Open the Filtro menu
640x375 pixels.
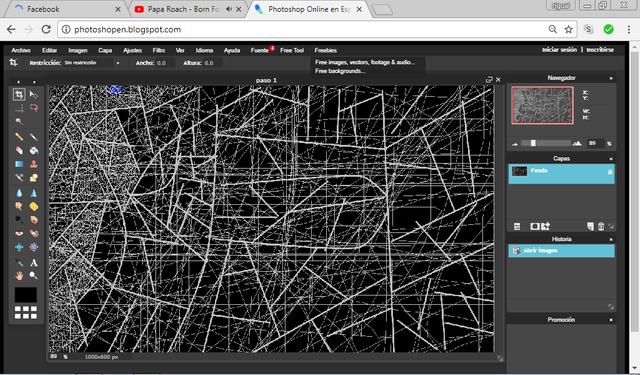tap(159, 50)
